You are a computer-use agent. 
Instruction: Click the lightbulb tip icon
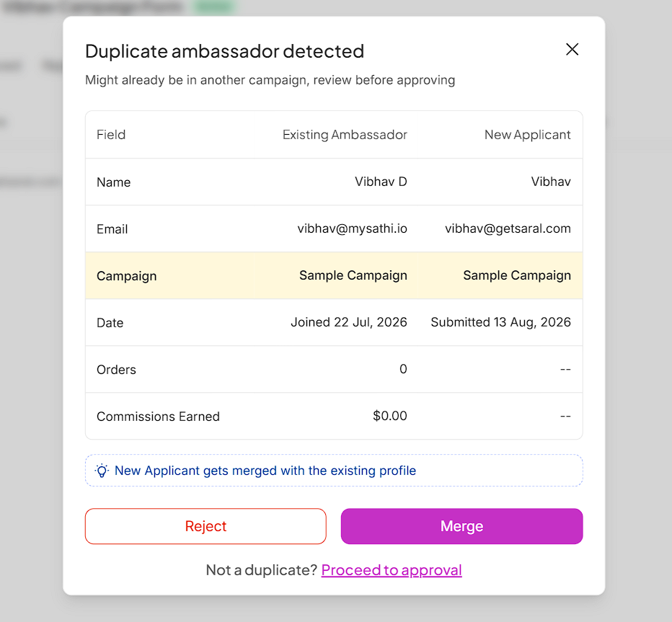pos(102,471)
